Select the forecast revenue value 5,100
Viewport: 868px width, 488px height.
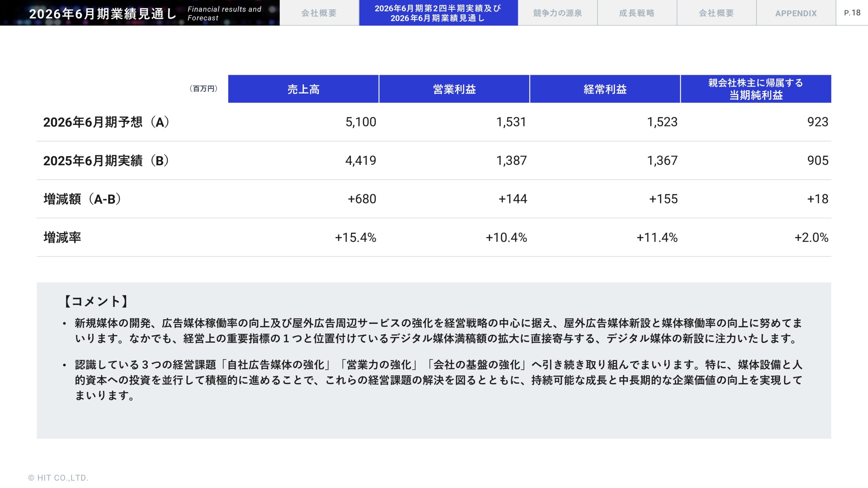pos(360,122)
